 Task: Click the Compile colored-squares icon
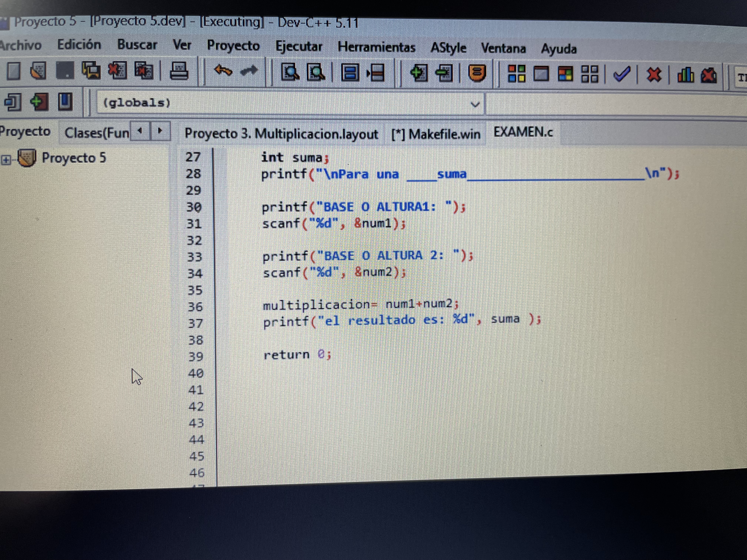[x=517, y=73]
